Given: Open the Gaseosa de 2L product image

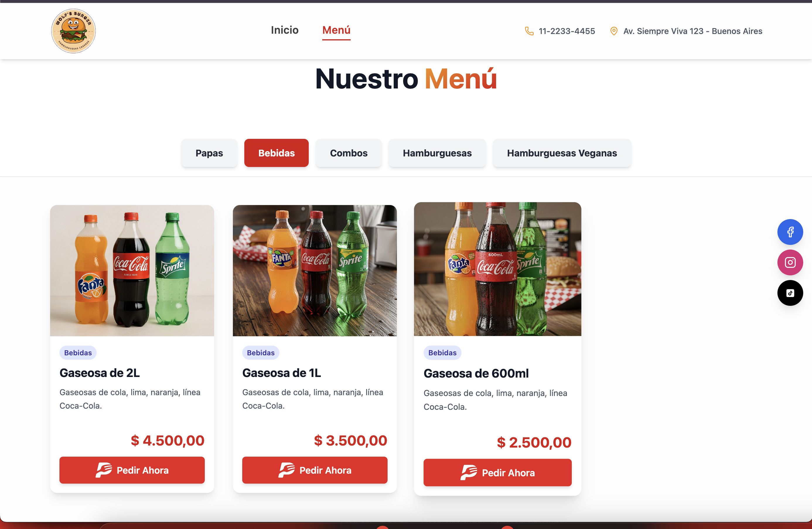Looking at the screenshot, I should click(x=132, y=270).
